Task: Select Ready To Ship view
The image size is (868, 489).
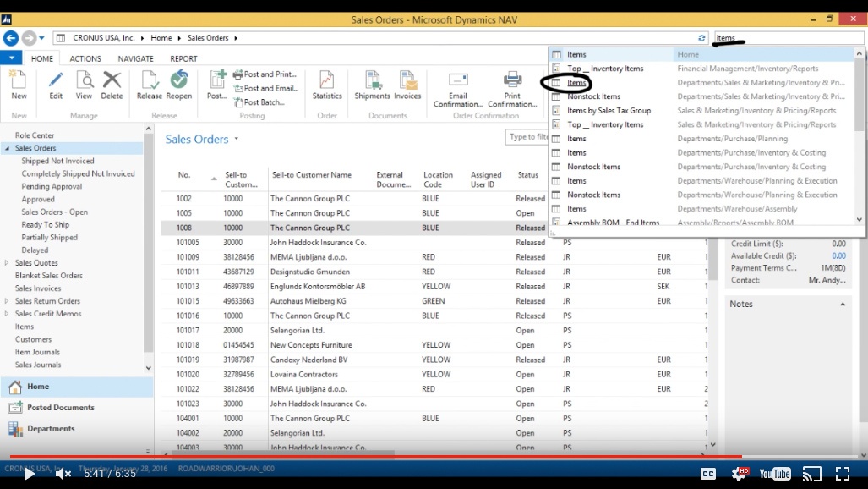Action: click(x=46, y=224)
